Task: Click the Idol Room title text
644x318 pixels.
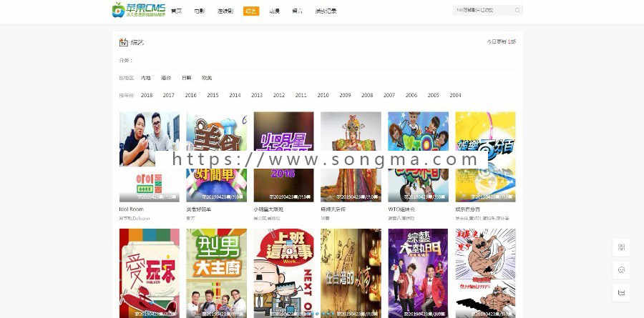Action: [x=132, y=209]
